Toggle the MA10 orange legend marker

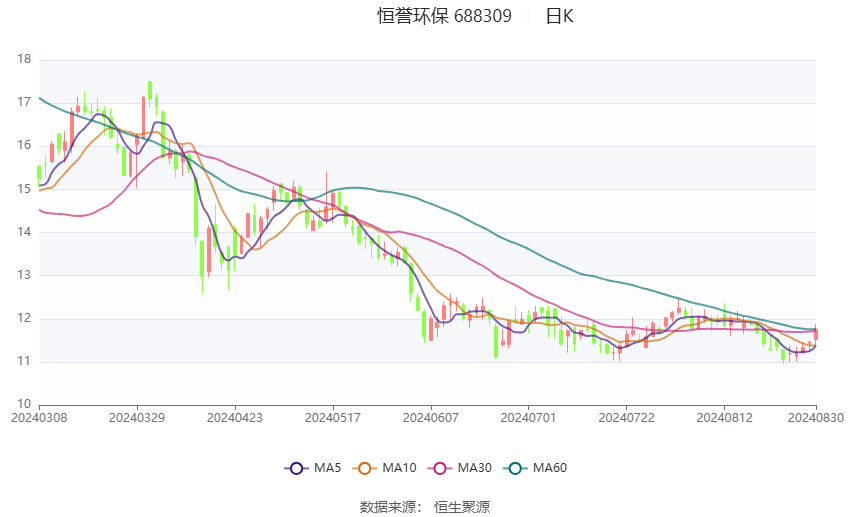366,468
